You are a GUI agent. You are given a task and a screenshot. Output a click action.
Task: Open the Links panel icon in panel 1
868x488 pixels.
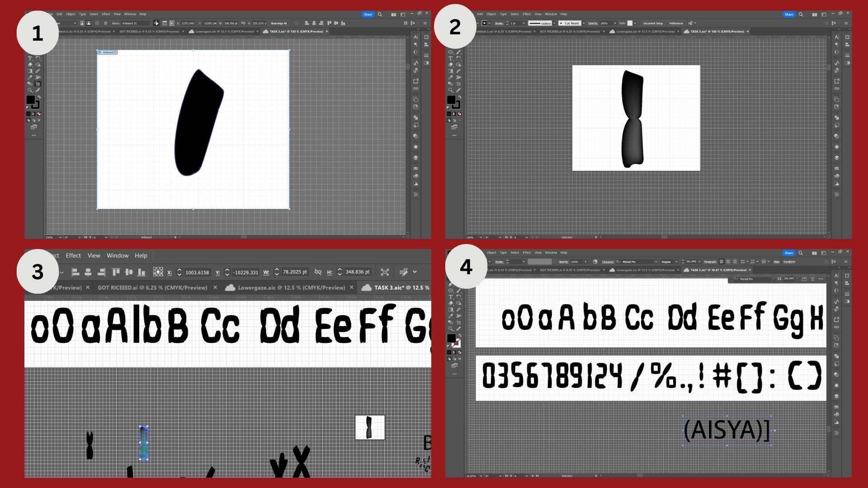click(x=415, y=89)
